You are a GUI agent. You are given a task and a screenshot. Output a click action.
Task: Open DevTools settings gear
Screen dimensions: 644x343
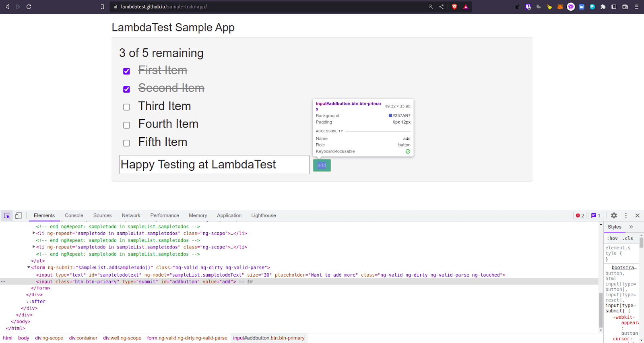614,216
